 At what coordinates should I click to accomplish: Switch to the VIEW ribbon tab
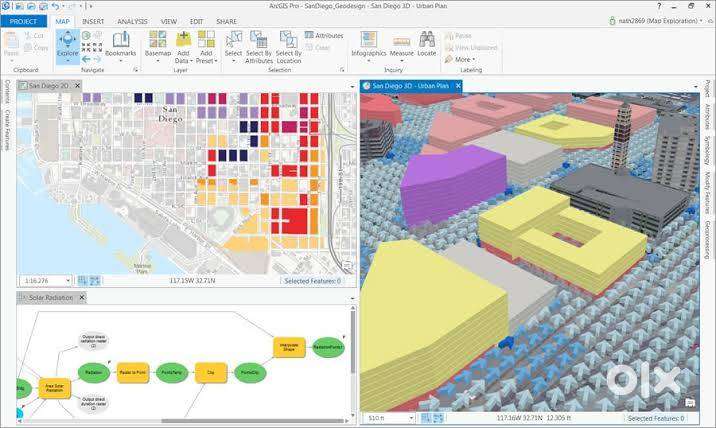168,21
